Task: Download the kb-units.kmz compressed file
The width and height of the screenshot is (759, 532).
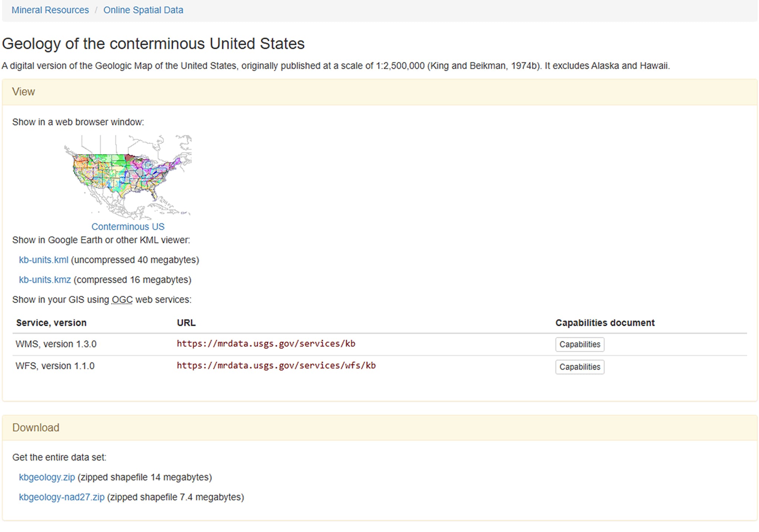Action: click(45, 280)
